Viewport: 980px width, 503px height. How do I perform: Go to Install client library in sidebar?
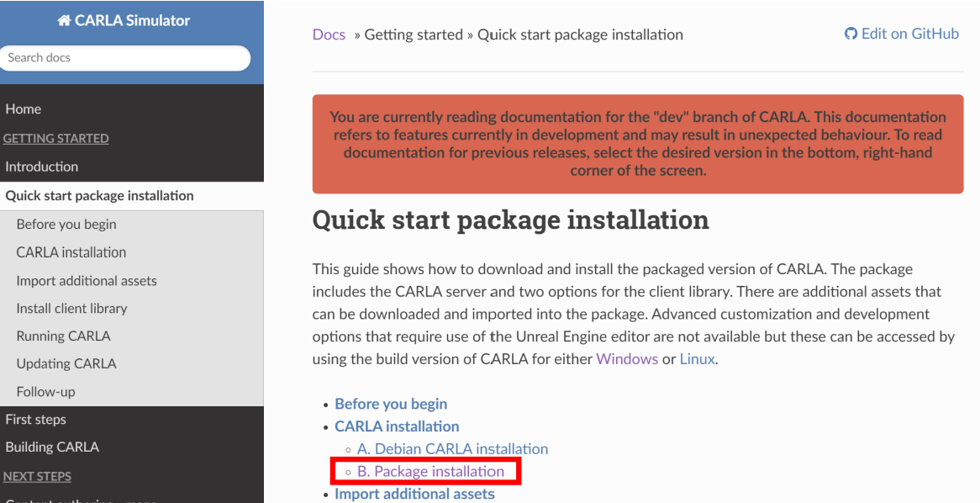(72, 309)
